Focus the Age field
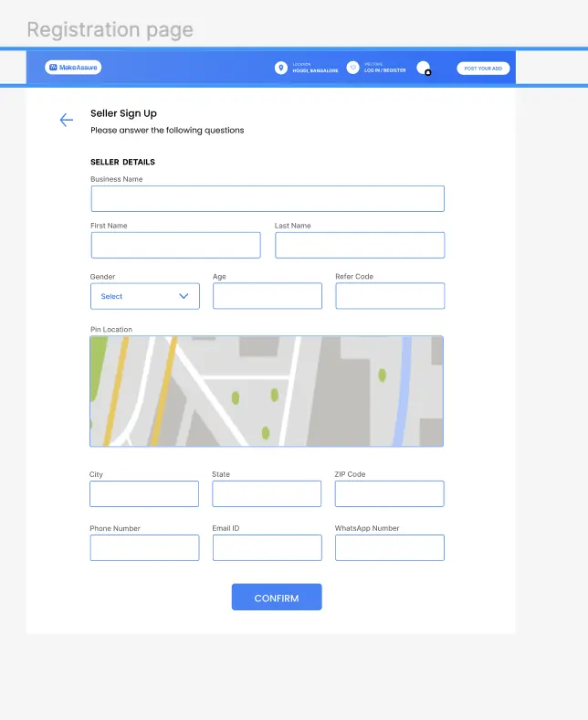The image size is (588, 720). pyautogui.click(x=268, y=296)
